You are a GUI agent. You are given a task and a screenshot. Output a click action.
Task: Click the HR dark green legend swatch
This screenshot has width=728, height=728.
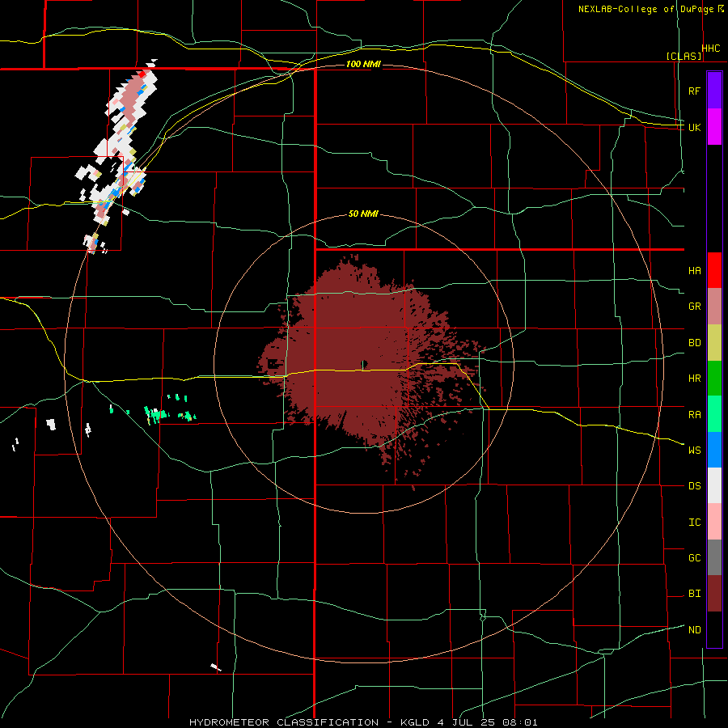pos(714,379)
